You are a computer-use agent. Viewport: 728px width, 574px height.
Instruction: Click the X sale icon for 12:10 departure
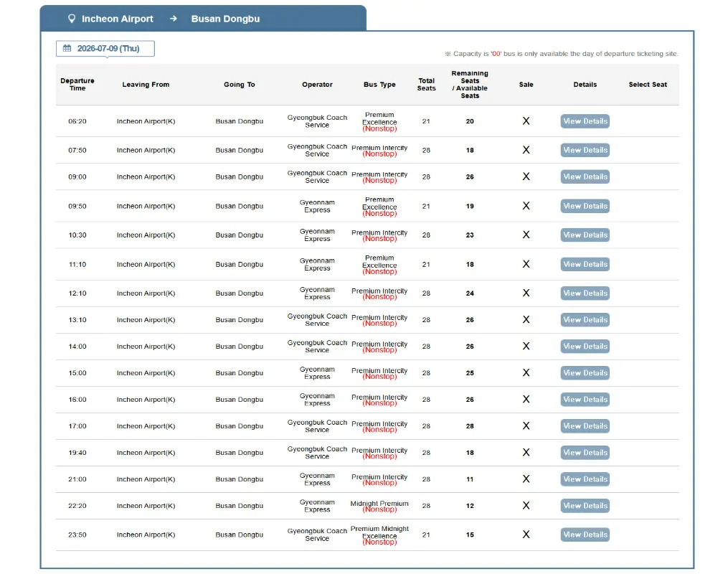point(526,293)
